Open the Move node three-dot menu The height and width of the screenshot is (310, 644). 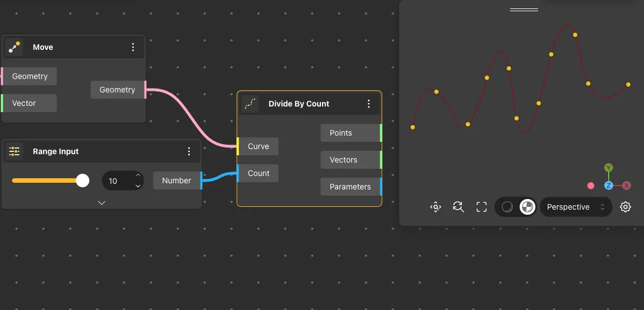(133, 47)
